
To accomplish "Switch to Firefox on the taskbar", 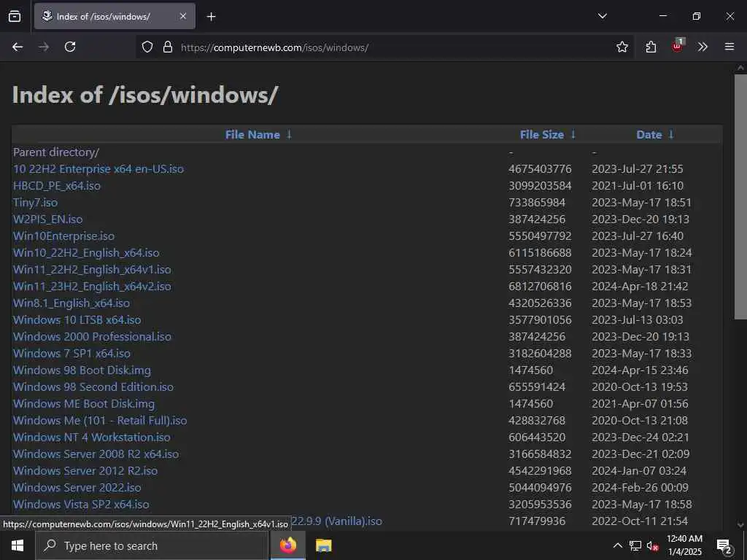I will [287, 545].
